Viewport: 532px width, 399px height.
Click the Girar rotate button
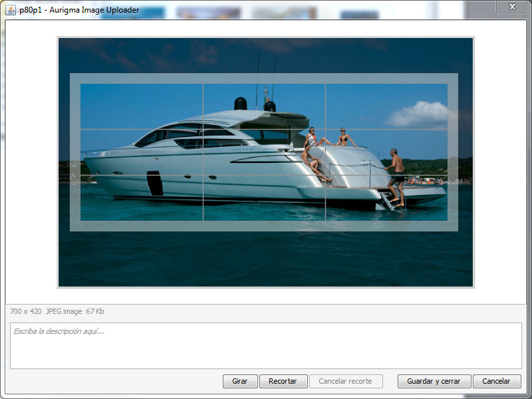click(240, 381)
